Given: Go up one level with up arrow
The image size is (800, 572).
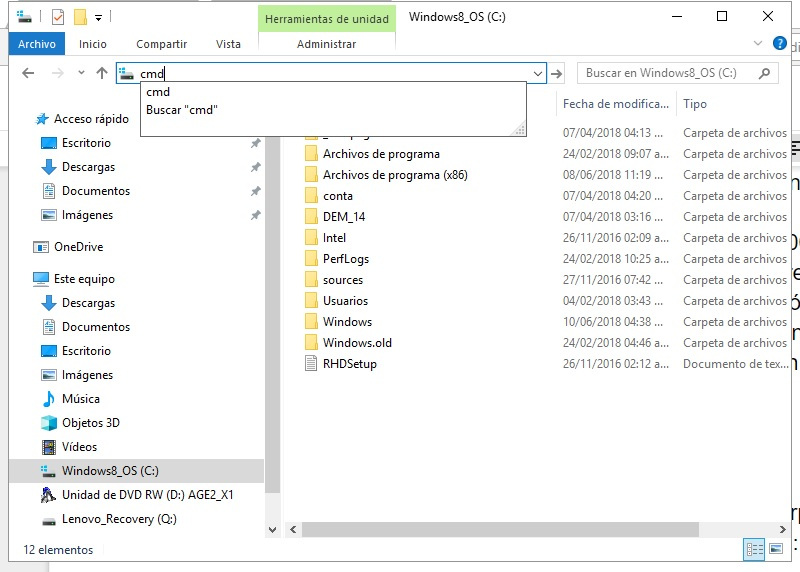Looking at the screenshot, I should click(102, 73).
